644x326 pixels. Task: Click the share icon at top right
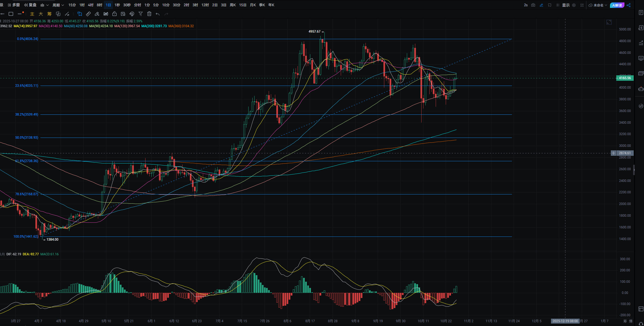(628, 5)
